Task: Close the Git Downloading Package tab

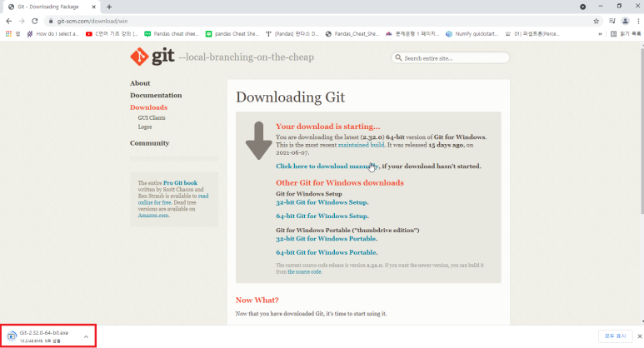Action: [x=93, y=7]
